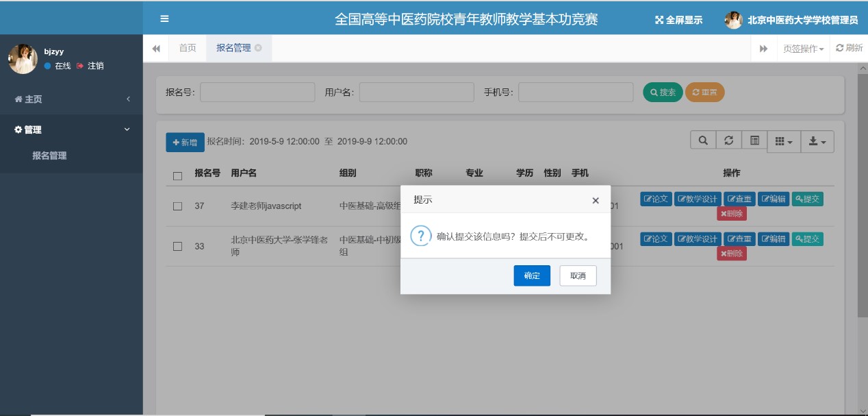The width and height of the screenshot is (868, 416).
Task: Click the right tab scroll arrows
Action: pos(763,49)
